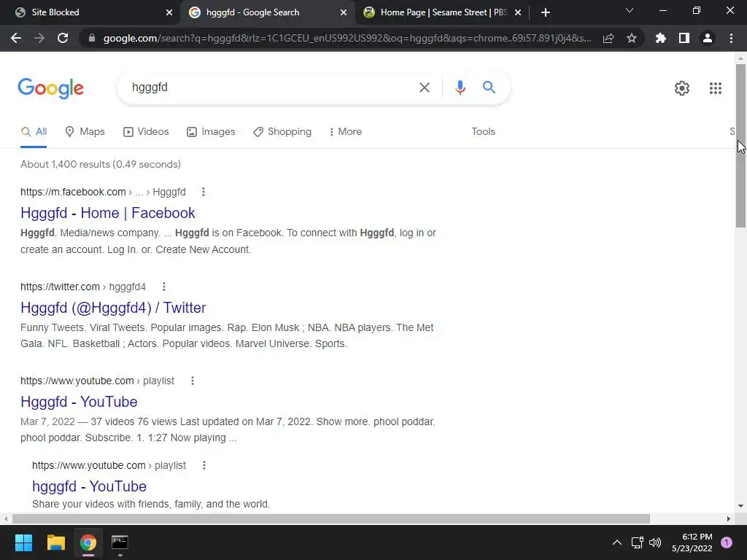Open the terminal taskbar icon

[x=120, y=542]
